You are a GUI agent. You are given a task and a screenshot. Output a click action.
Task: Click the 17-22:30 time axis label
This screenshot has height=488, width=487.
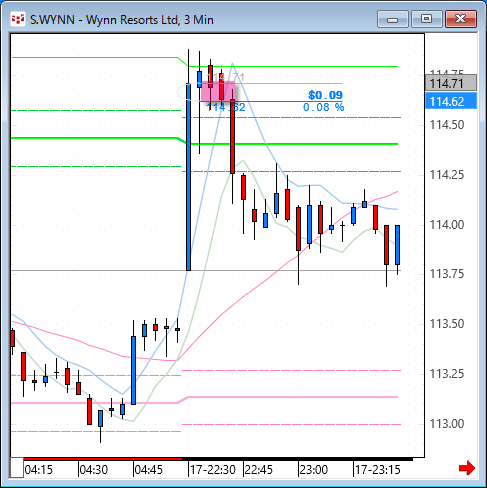[x=213, y=470]
